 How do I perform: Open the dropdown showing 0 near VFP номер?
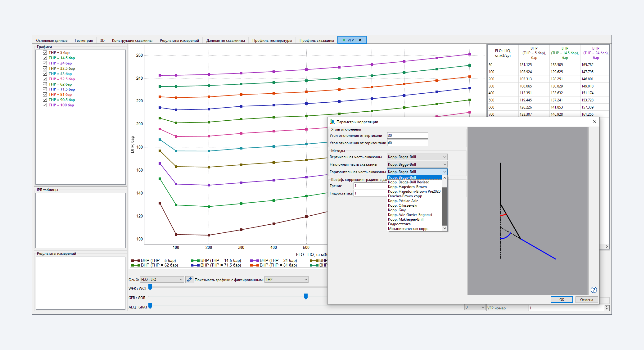pos(475,307)
